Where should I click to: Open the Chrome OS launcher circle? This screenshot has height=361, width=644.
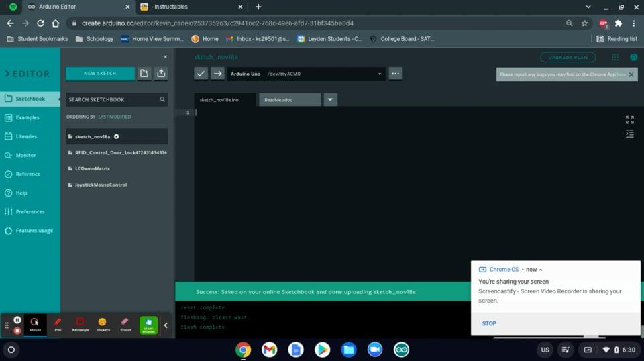pos(11,350)
